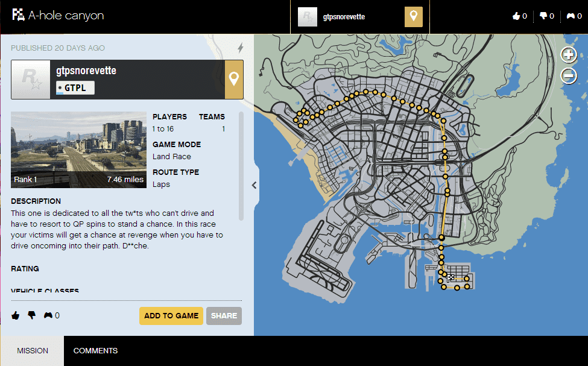Click the thumbs up icon in header
588x366 pixels.
click(516, 16)
